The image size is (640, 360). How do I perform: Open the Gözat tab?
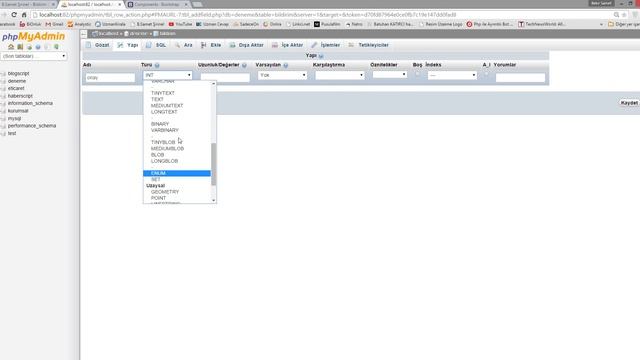click(98, 45)
